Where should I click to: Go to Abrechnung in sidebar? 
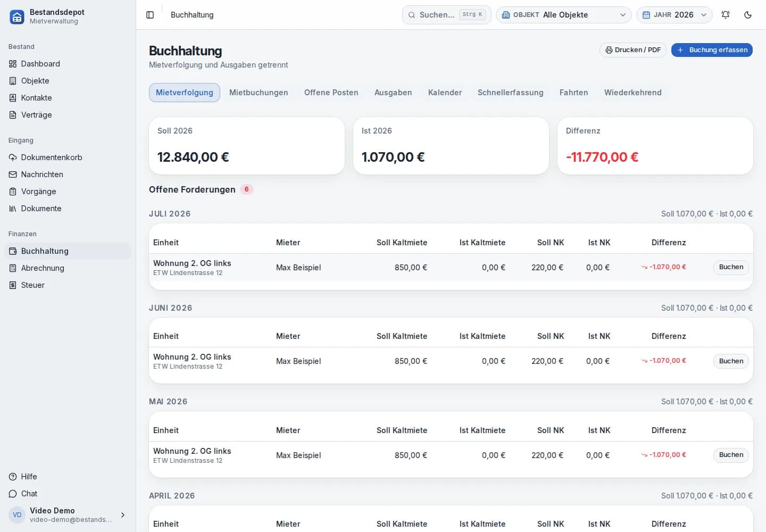(68, 268)
